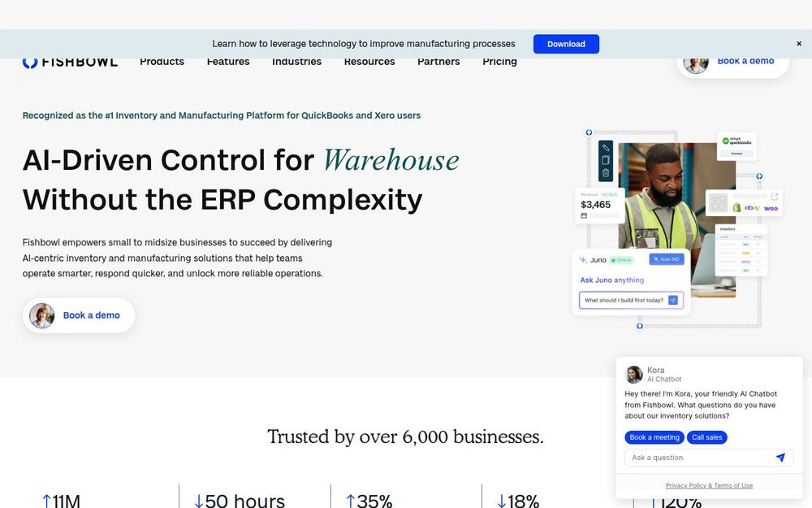Open the Industries menu

click(x=296, y=62)
